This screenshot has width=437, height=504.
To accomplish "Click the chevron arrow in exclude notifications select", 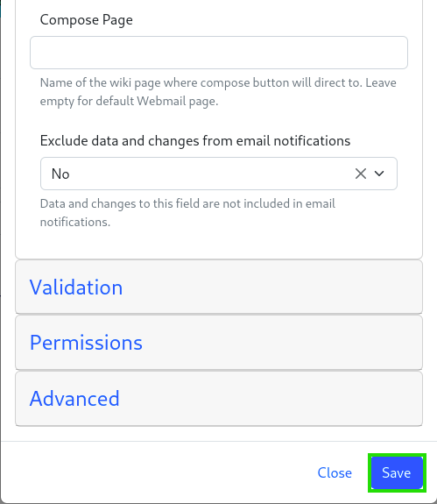I will [379, 174].
